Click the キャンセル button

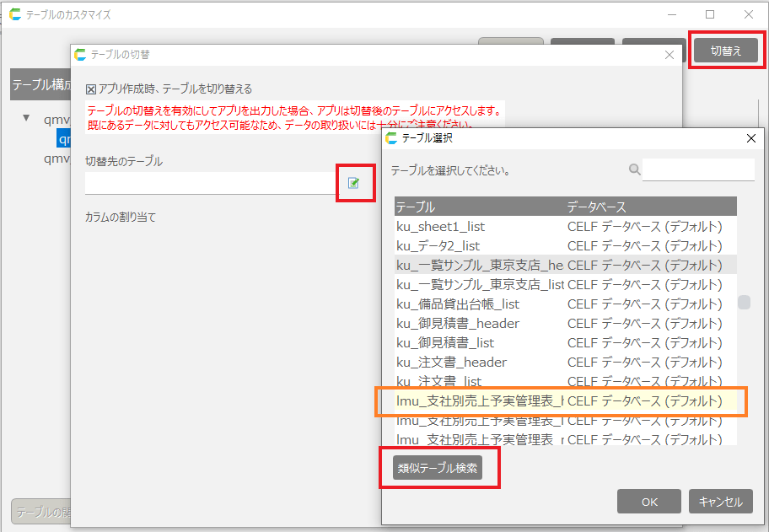click(720, 502)
